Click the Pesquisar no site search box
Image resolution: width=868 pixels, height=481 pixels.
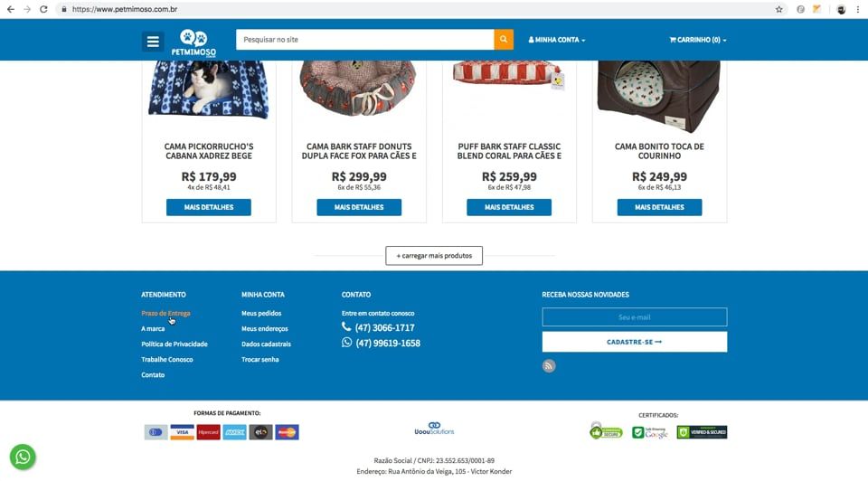coord(364,39)
